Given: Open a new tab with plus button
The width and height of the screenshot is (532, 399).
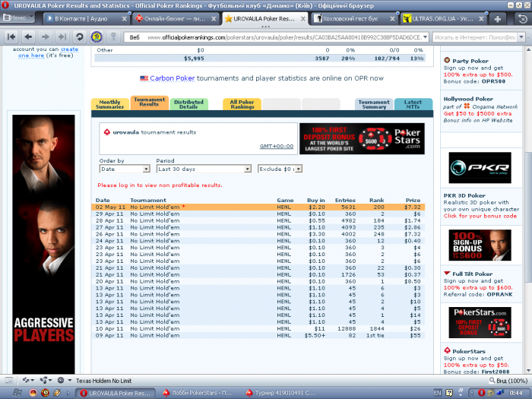Looking at the screenshot, I should 497,19.
